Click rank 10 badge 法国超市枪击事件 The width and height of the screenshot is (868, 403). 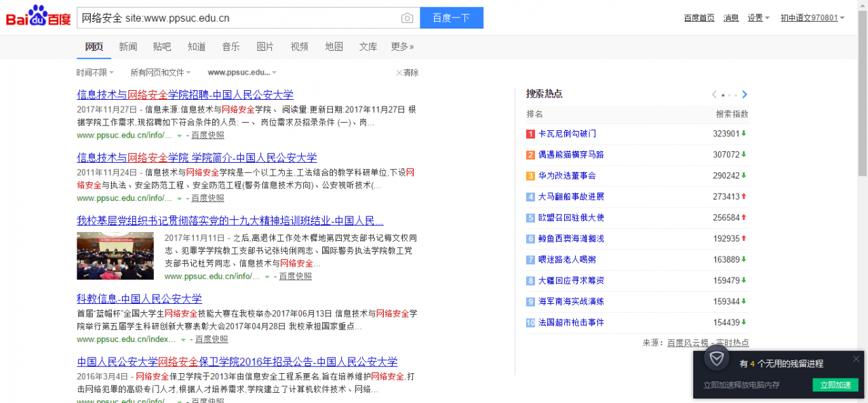531,322
